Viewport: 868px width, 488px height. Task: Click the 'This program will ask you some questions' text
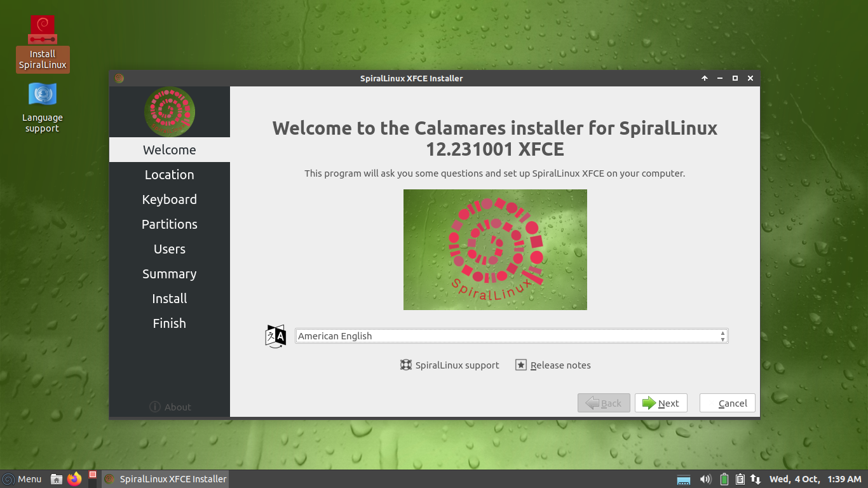coord(495,173)
